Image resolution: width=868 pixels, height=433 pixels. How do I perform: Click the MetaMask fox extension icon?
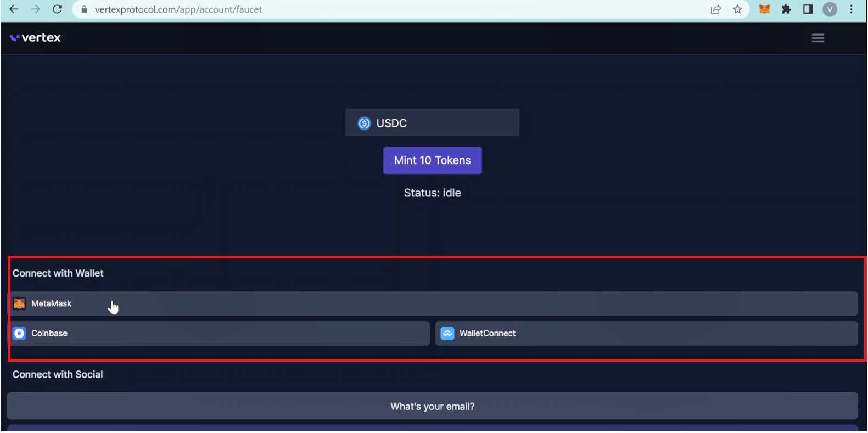(764, 9)
